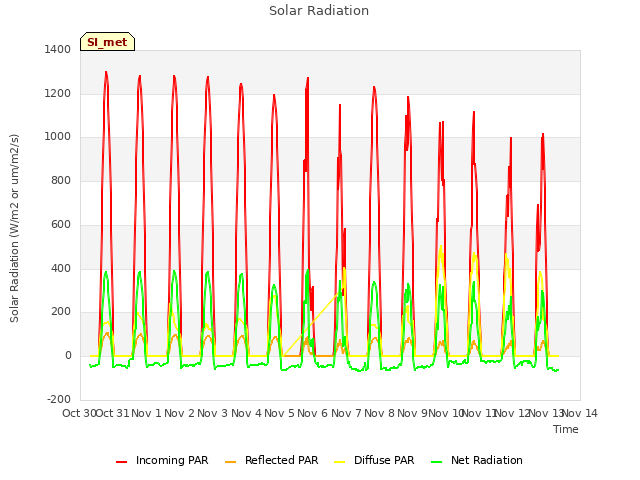The image size is (640, 480).
Task: Click the Nov 6 x-axis date label
Action: pos(313,413)
